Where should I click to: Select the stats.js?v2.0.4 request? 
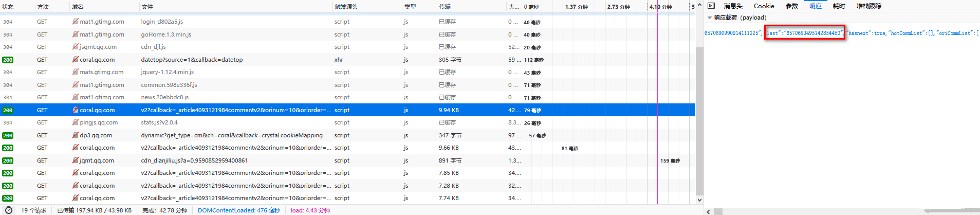point(347,122)
